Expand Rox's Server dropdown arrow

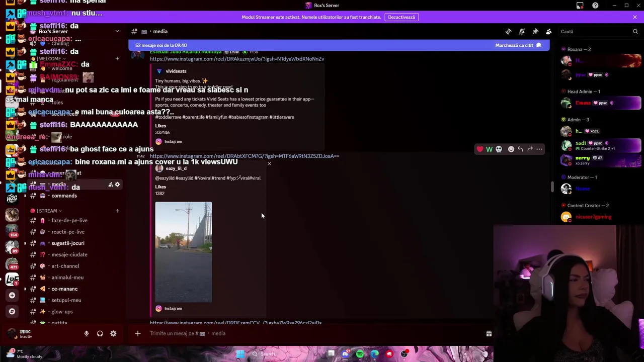click(117, 31)
